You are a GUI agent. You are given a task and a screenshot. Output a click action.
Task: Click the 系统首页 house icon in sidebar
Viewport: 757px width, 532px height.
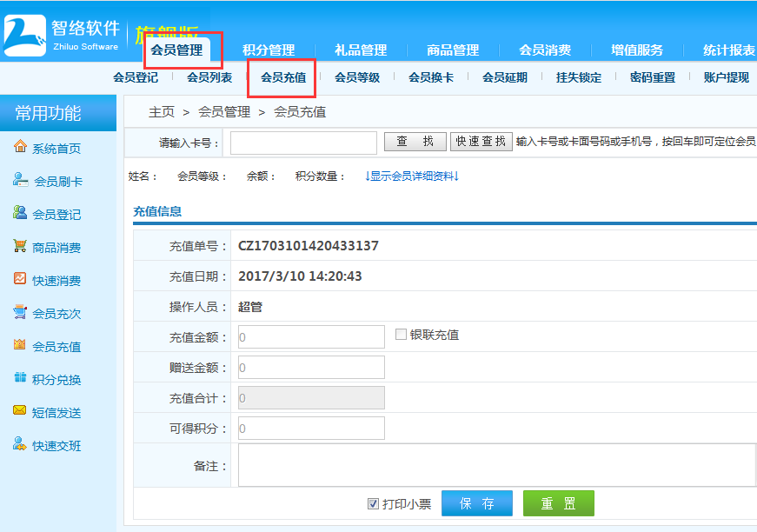pyautogui.click(x=20, y=148)
